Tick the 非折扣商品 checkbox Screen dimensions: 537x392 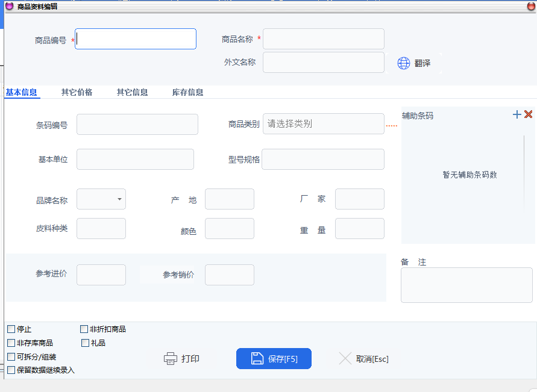pyautogui.click(x=84, y=329)
